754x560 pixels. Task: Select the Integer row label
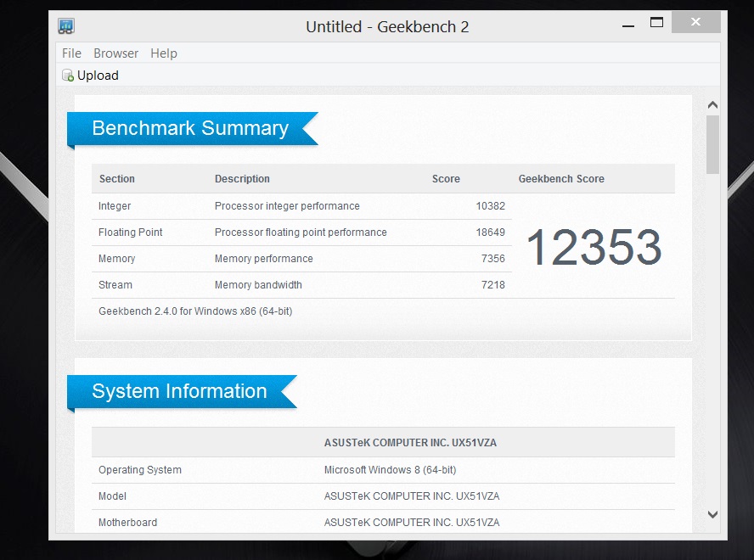115,206
